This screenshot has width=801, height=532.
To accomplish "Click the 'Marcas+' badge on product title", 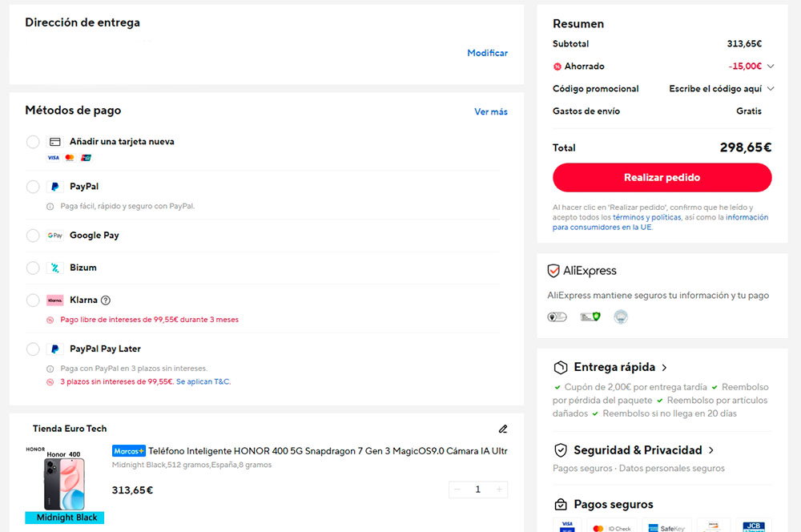I will tap(129, 451).
